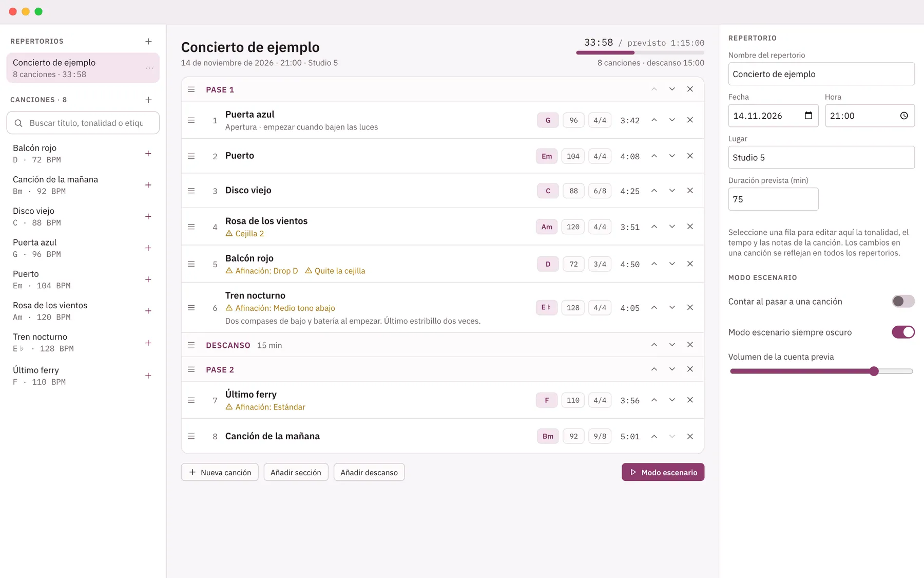This screenshot has height=578, width=924.
Task: Add a new song in Canciones header
Action: pyautogui.click(x=148, y=100)
